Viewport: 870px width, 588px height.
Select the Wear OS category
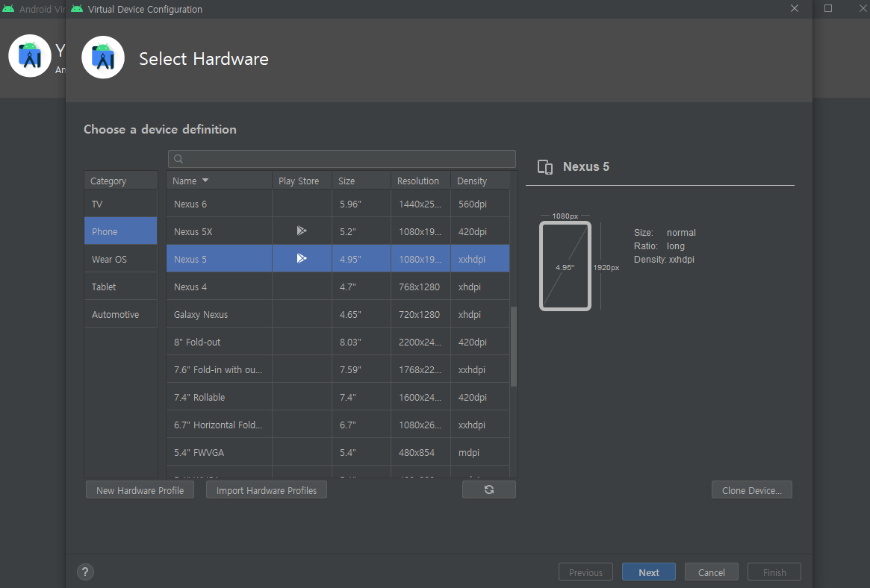coord(120,259)
